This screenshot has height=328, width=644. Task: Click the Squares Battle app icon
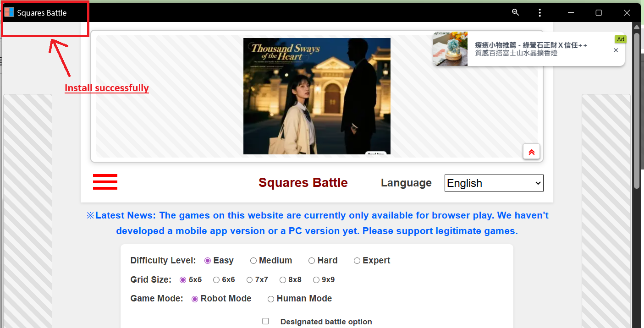[x=8, y=11]
